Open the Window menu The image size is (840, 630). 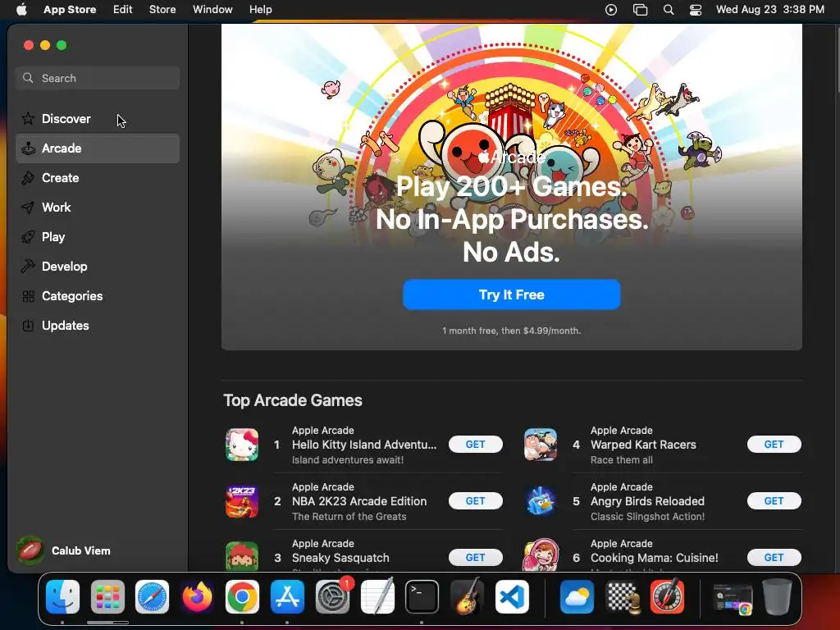[x=212, y=10]
